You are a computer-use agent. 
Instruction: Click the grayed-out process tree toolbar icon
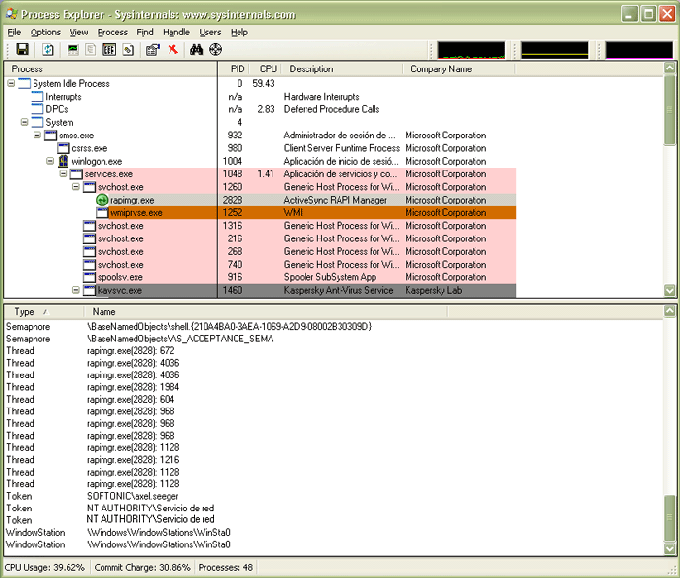click(x=91, y=50)
